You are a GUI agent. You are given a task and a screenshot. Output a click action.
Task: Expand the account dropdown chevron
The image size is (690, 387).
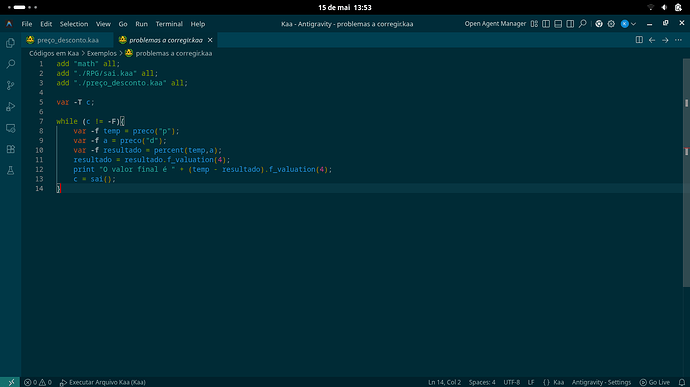pyautogui.click(x=634, y=24)
